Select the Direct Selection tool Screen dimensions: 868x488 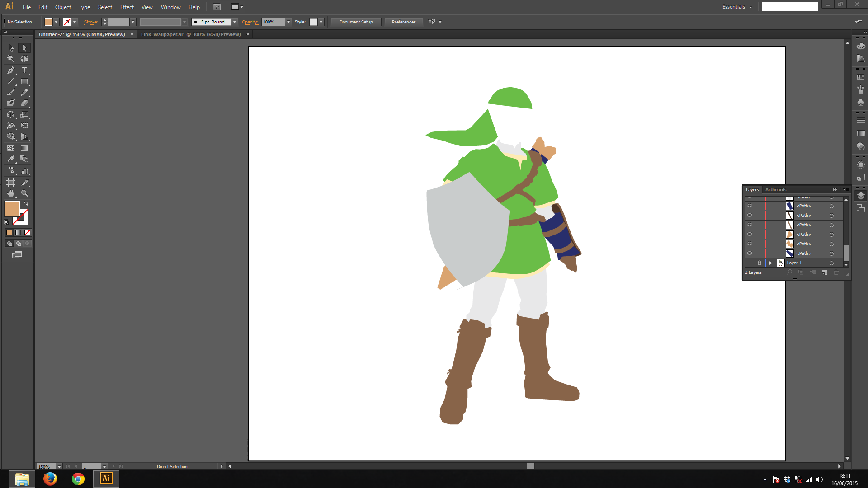click(24, 48)
